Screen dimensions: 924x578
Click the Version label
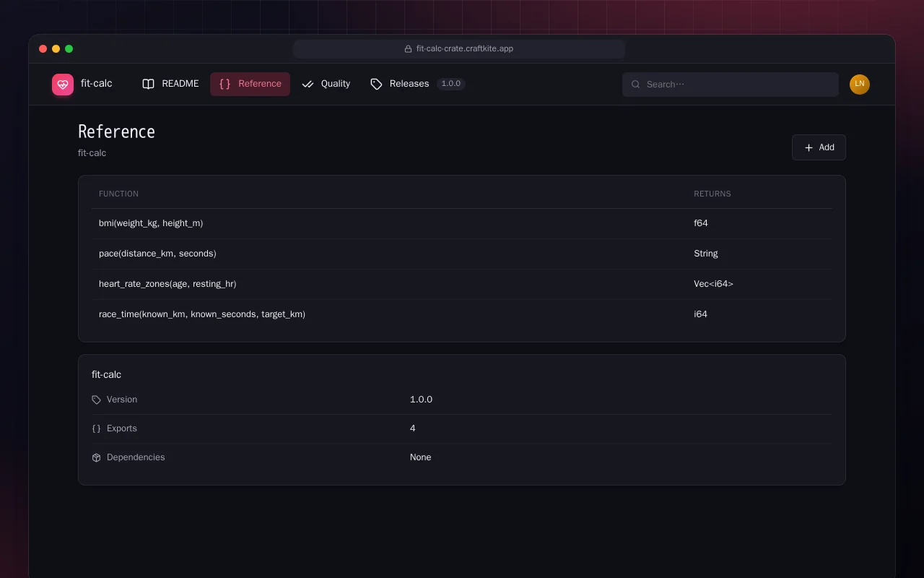[x=122, y=400]
